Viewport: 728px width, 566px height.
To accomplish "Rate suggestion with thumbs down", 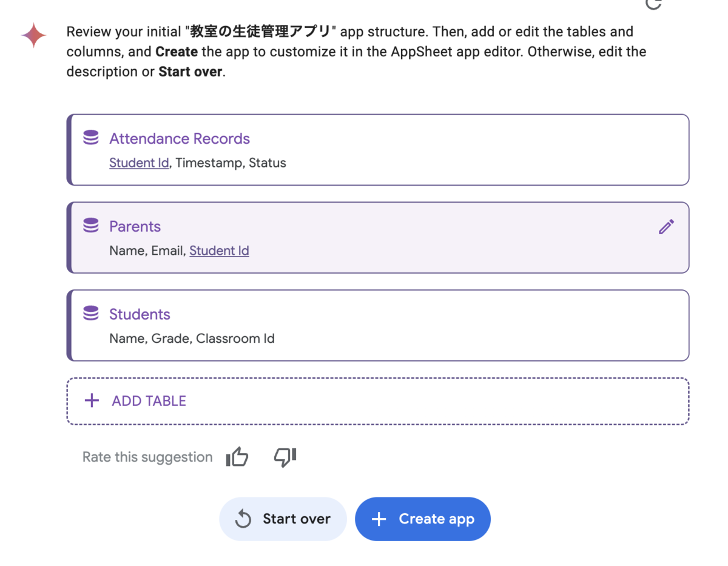I will tap(285, 457).
